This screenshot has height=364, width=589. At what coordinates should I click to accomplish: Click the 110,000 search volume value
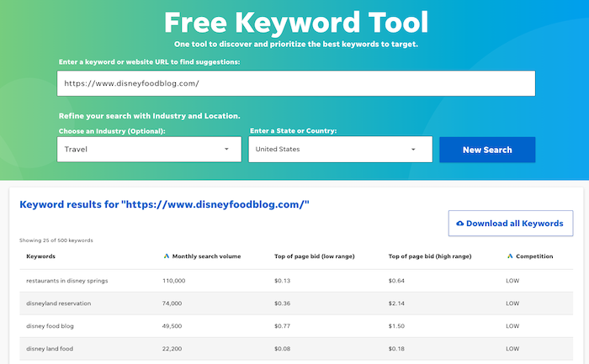click(173, 281)
